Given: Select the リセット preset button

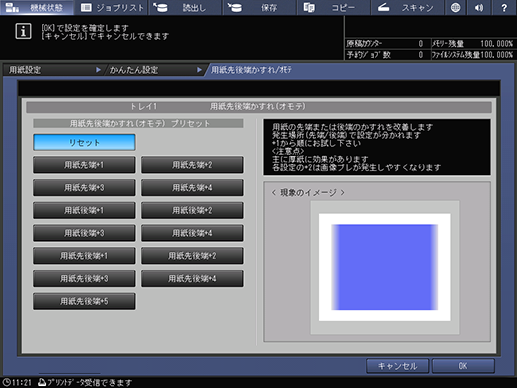Looking at the screenshot, I should tap(84, 143).
